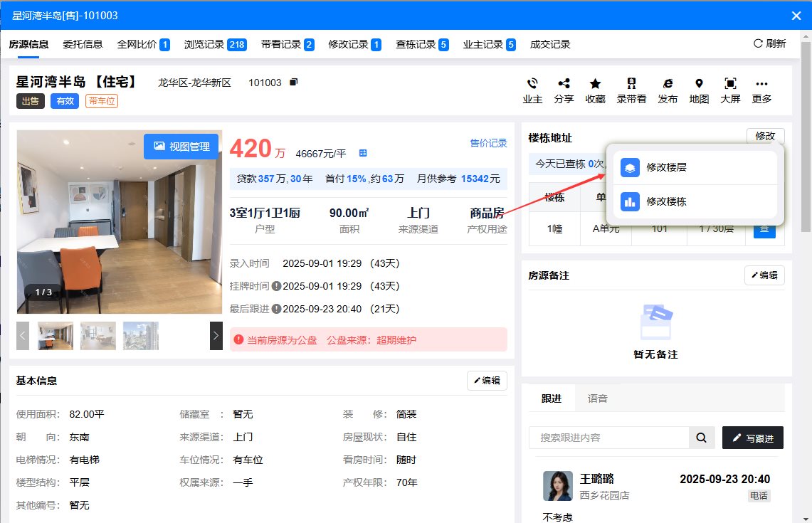Click the 大屏 fullscreen icon

pos(730,84)
